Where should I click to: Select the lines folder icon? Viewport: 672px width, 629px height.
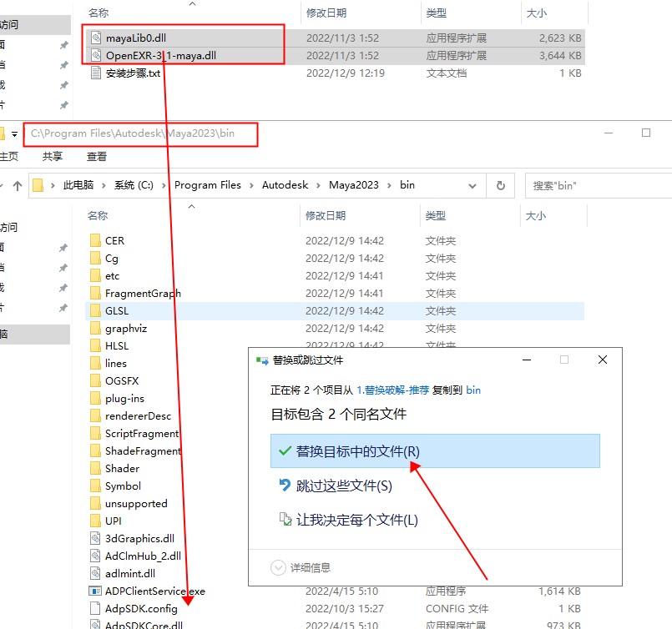pyautogui.click(x=95, y=364)
